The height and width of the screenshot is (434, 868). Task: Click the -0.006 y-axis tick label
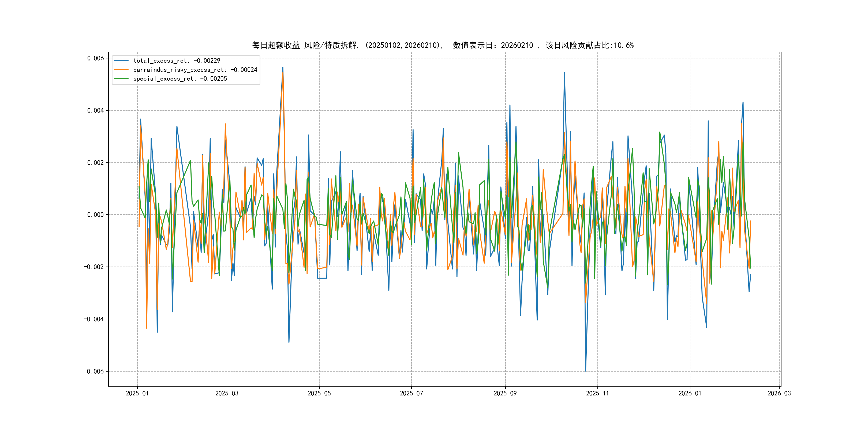pyautogui.click(x=94, y=371)
